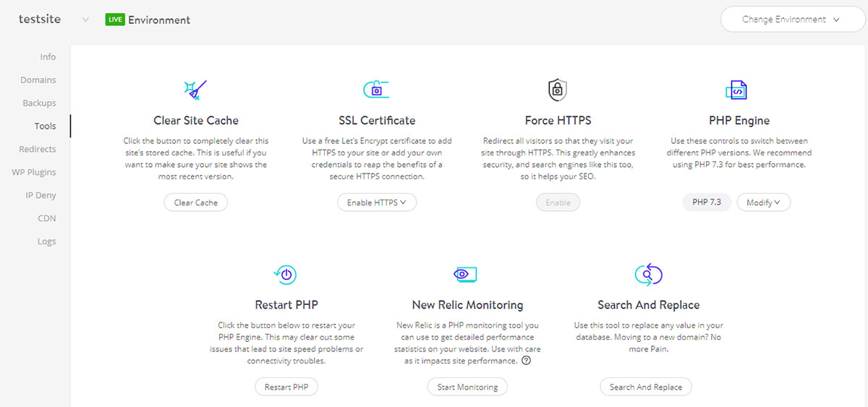The height and width of the screenshot is (407, 868).
Task: Click the Restart PHP button
Action: click(286, 387)
